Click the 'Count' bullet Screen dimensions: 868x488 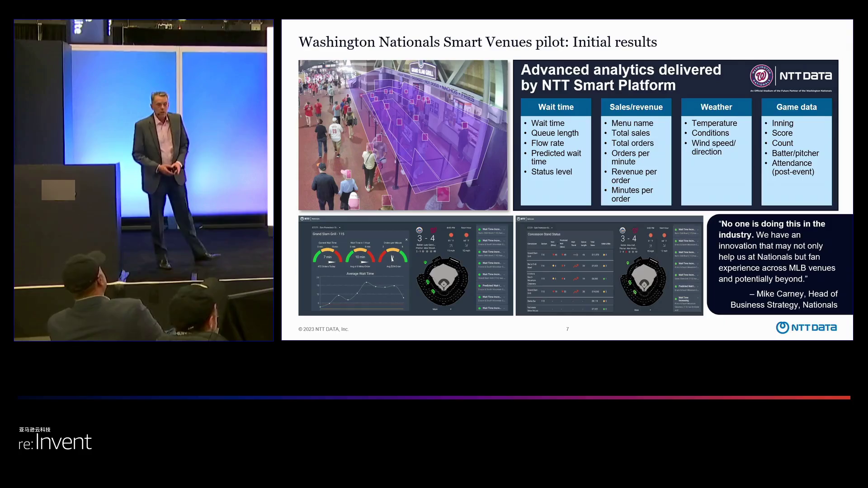[x=782, y=143]
